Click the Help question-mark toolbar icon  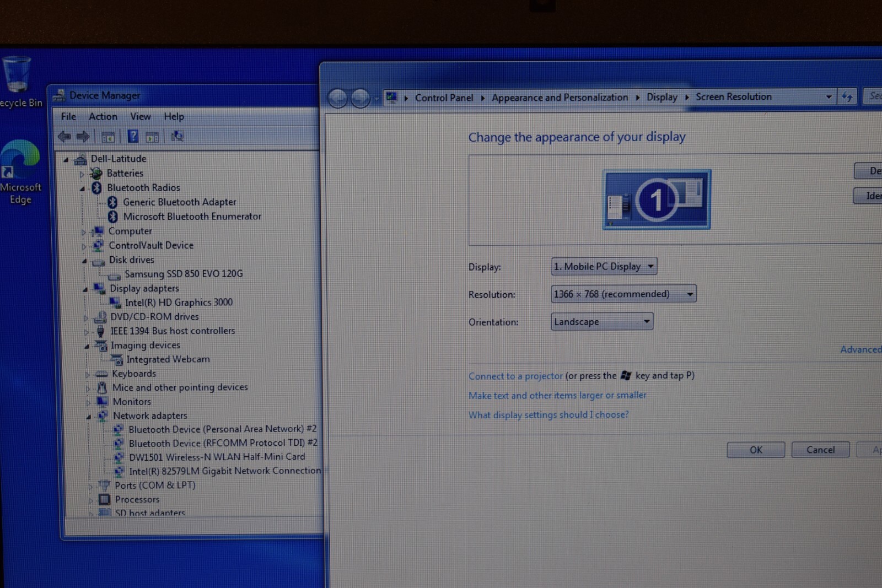133,136
